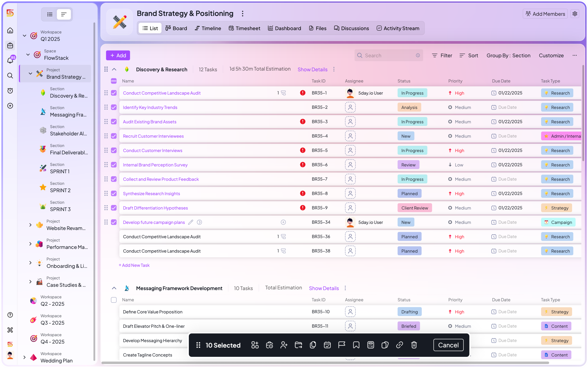This screenshot has width=588, height=368.
Task: Click the flag priority icon in action bar
Action: click(x=342, y=345)
